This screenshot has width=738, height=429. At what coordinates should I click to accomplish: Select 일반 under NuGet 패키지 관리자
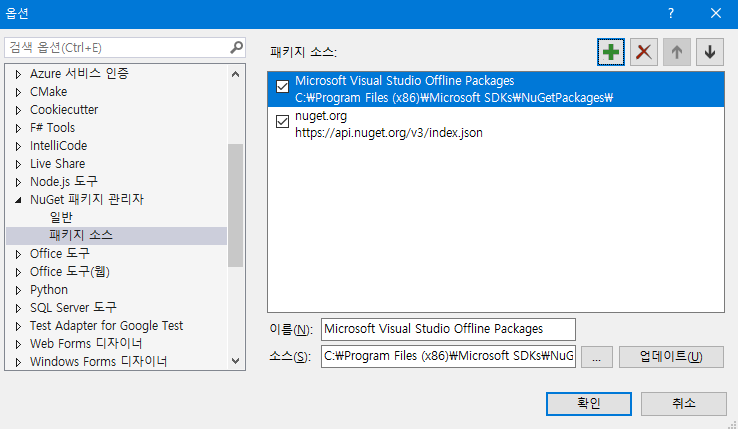pos(61,218)
